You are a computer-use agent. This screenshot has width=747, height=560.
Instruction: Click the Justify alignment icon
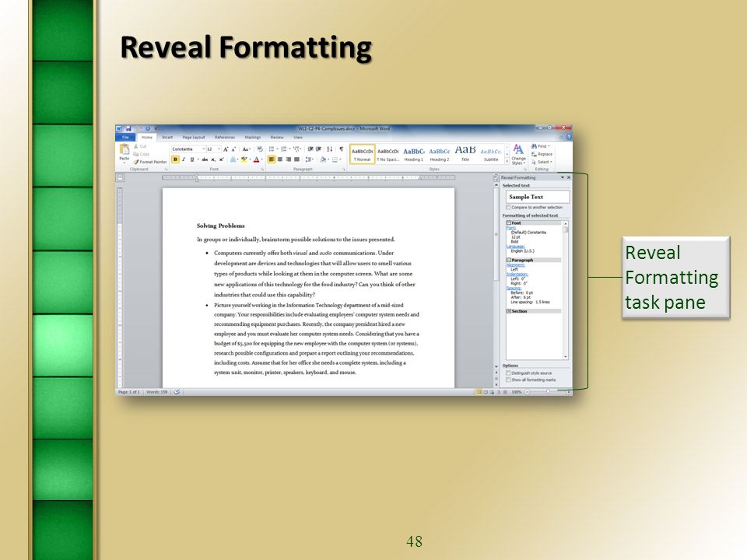pos(296,159)
